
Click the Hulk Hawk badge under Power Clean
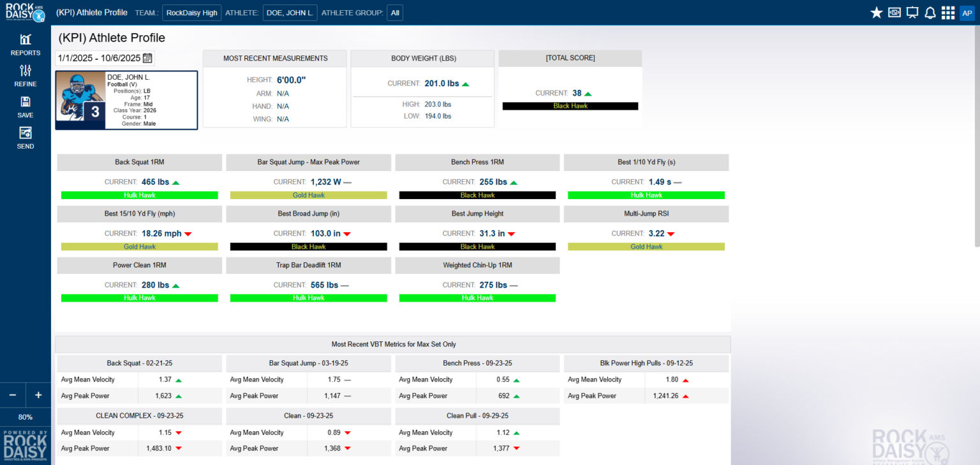[x=139, y=298]
